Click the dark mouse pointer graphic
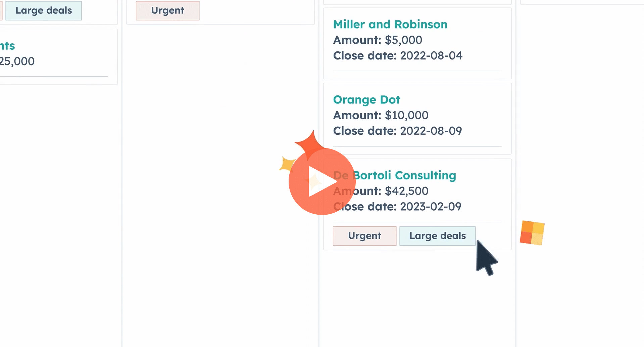This screenshot has height=347, width=644. pyautogui.click(x=486, y=257)
